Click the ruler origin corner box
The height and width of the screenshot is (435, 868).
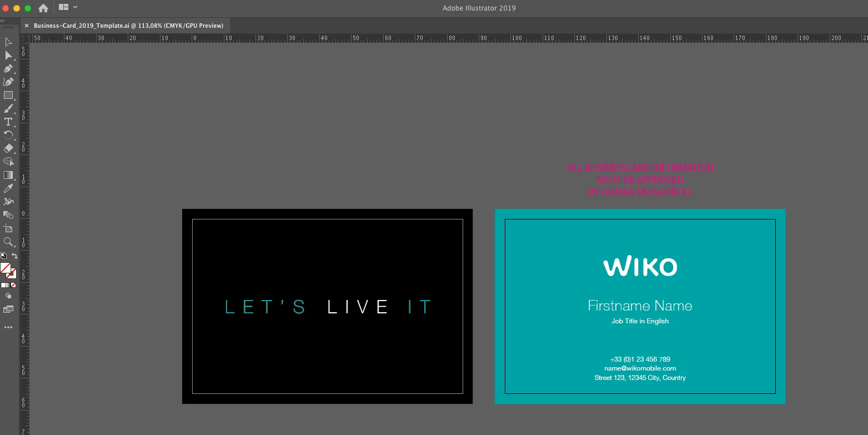(x=24, y=38)
